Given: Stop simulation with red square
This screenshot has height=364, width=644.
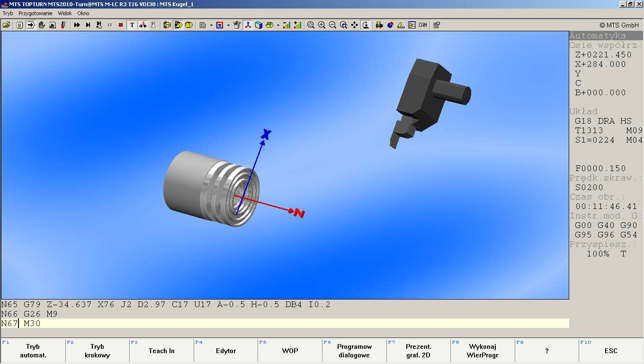Looking at the screenshot, I should click(121, 25).
